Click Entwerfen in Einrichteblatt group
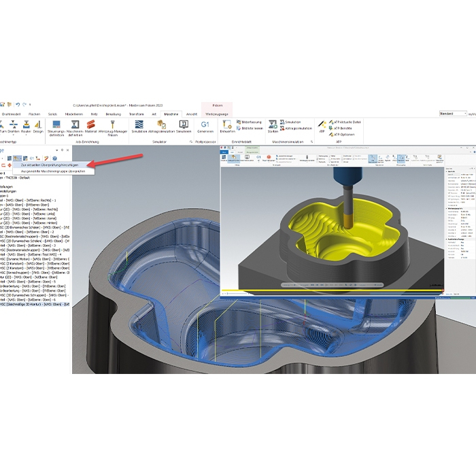The image size is (476, 476). coord(227,126)
